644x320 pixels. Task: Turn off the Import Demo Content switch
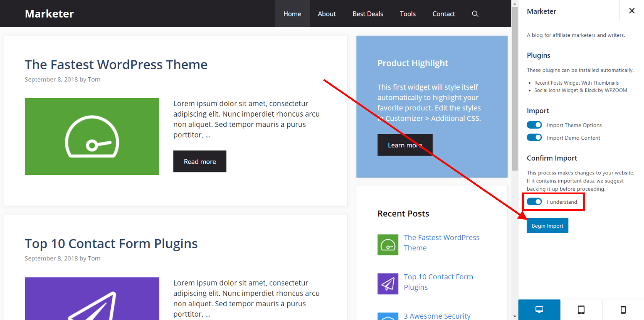(534, 137)
